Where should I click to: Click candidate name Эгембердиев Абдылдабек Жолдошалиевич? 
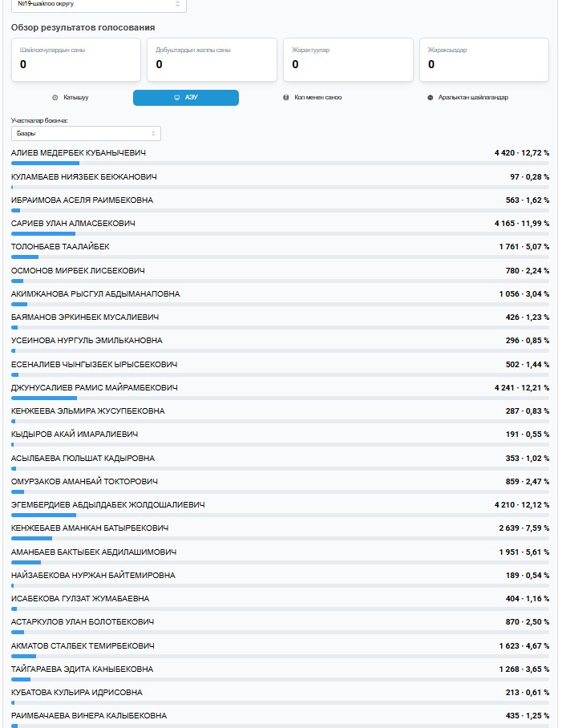(x=108, y=505)
